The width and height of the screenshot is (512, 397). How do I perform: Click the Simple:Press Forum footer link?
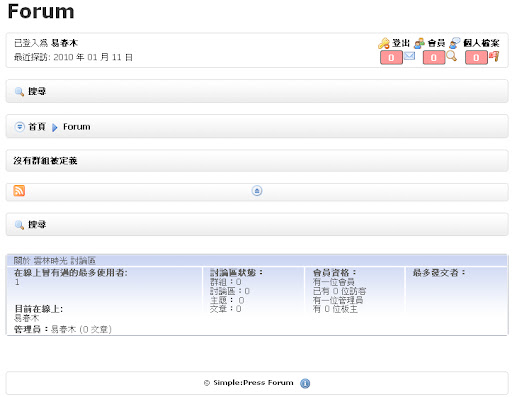click(x=253, y=383)
